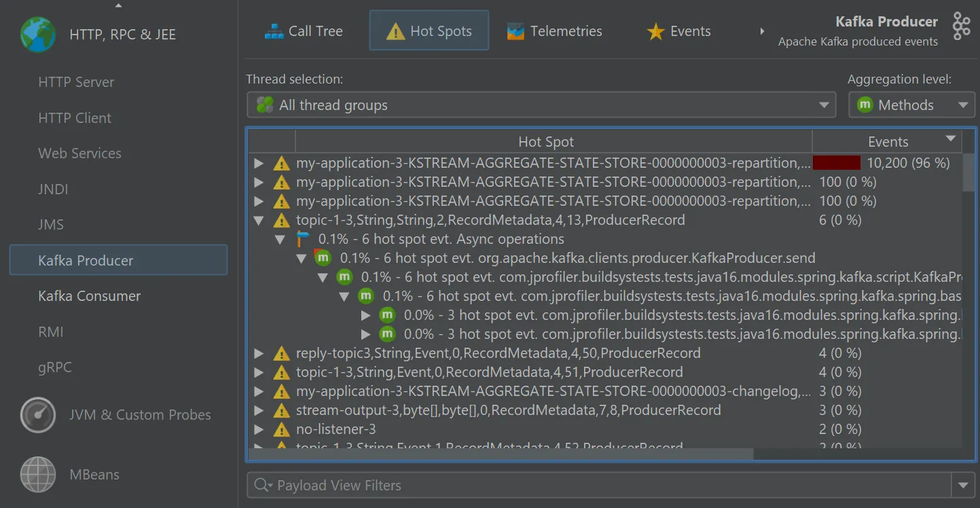
Task: Expand the 10,200 events repartition row
Action: (x=259, y=163)
